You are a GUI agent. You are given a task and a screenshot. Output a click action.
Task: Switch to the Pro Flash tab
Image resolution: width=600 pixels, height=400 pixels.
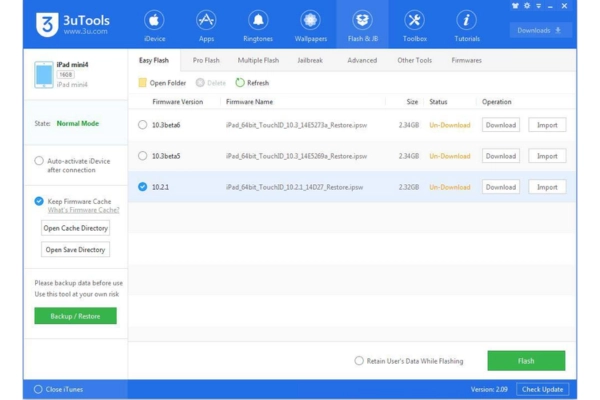[x=205, y=60]
